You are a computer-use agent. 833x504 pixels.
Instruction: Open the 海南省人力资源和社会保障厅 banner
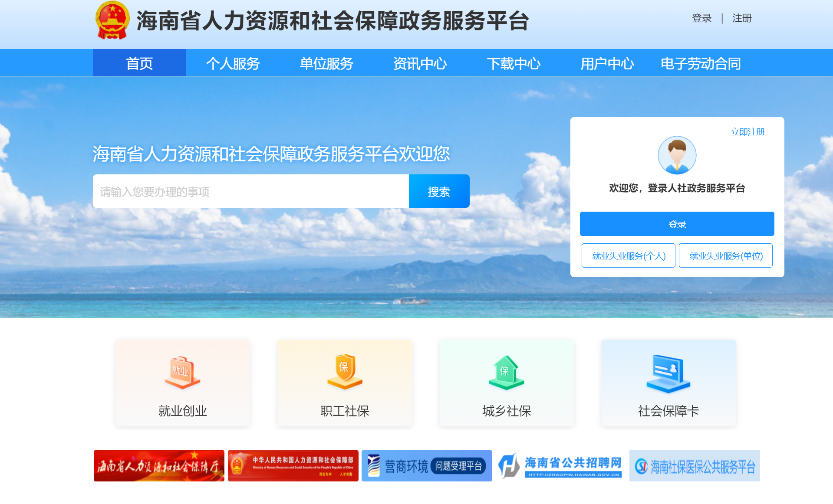[159, 466]
